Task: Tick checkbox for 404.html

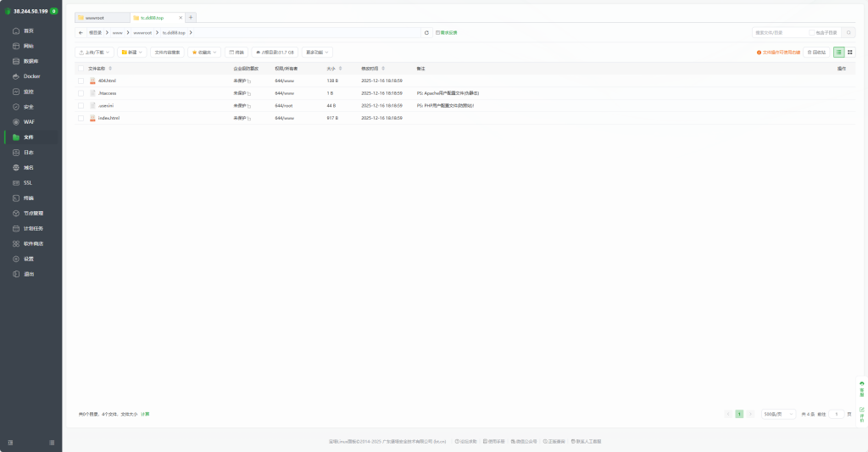Action: tap(81, 81)
